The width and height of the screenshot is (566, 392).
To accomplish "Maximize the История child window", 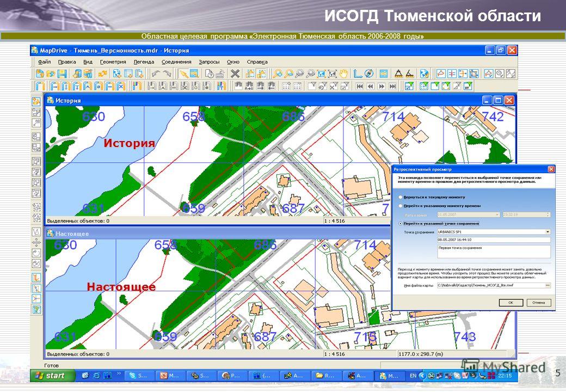I will [x=498, y=100].
